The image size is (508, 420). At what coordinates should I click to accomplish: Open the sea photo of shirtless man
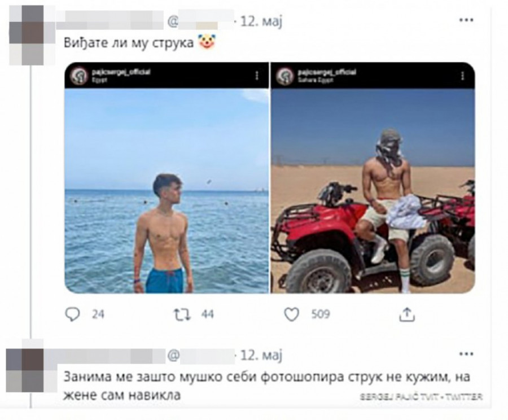pos(167,191)
